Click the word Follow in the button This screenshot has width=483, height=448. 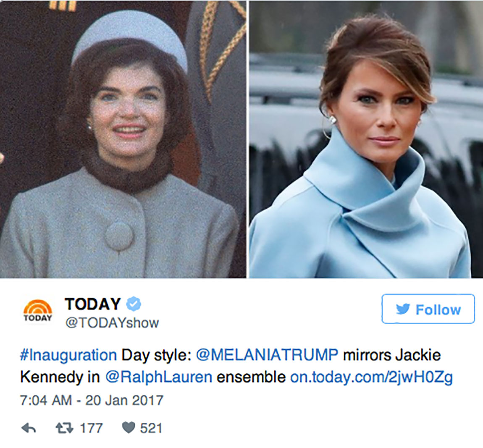point(438,309)
